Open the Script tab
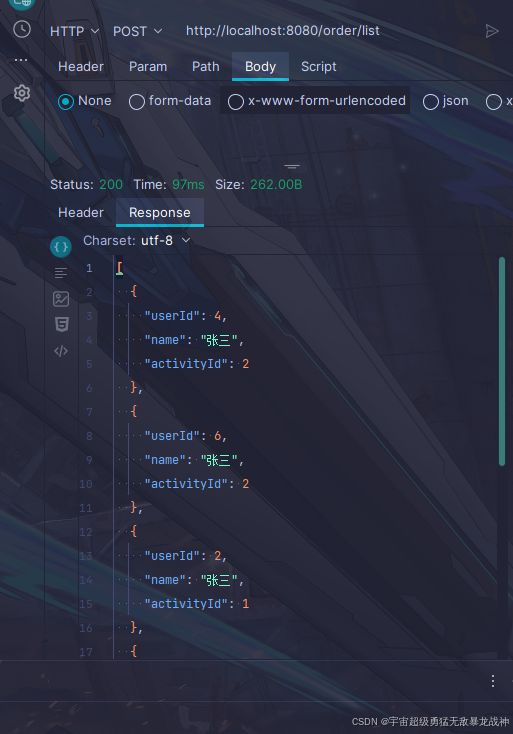The image size is (513, 734). pyautogui.click(x=318, y=66)
